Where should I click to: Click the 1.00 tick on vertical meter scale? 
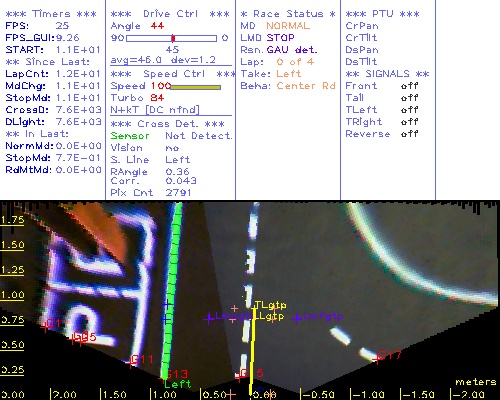[x=12, y=295]
